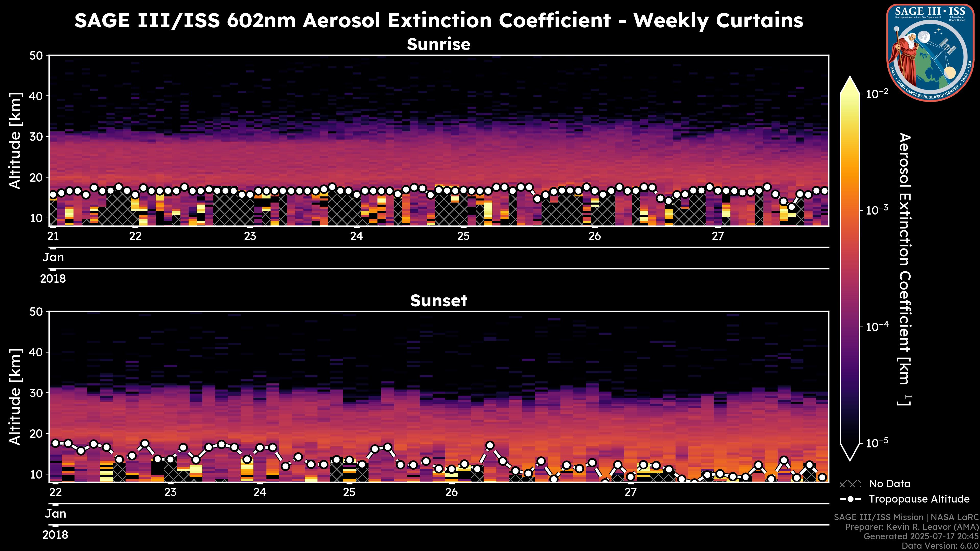Click the Sunrise Altitude [km] axis label
Viewport: 980px width, 551px height.
tap(15, 141)
